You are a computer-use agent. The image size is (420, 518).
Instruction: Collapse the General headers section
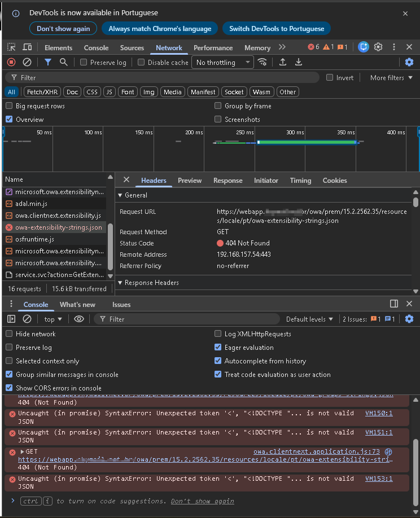click(120, 195)
